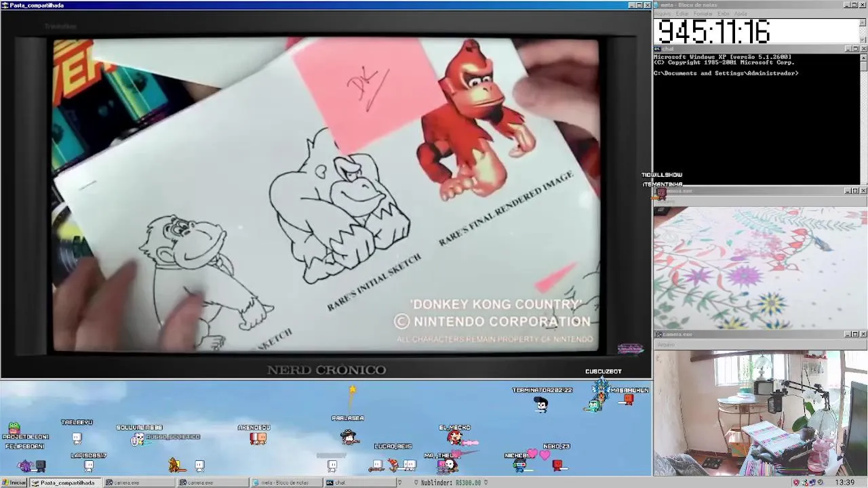Screen dimensions: 868x488
Task: Open Formatar menu in meta Notepad
Action: [703, 14]
